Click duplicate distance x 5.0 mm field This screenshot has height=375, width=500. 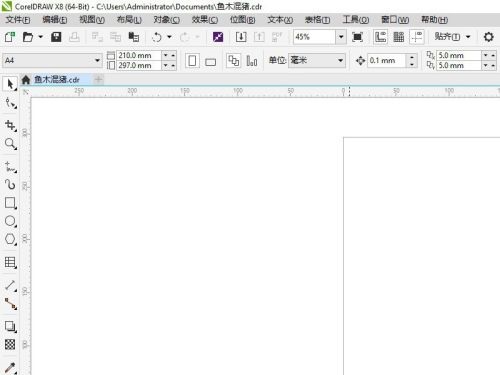pos(459,55)
